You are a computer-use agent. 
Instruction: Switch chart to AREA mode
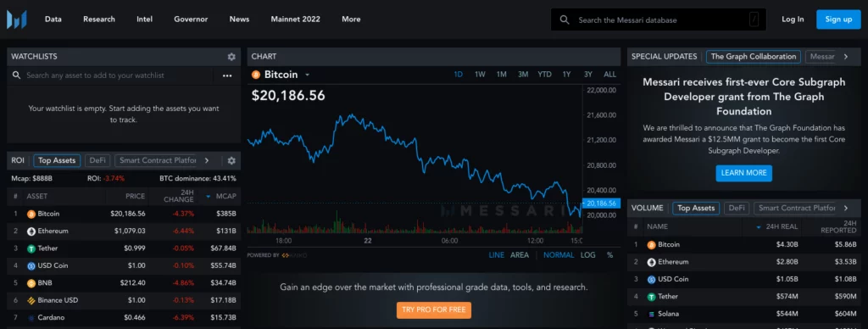tap(520, 255)
